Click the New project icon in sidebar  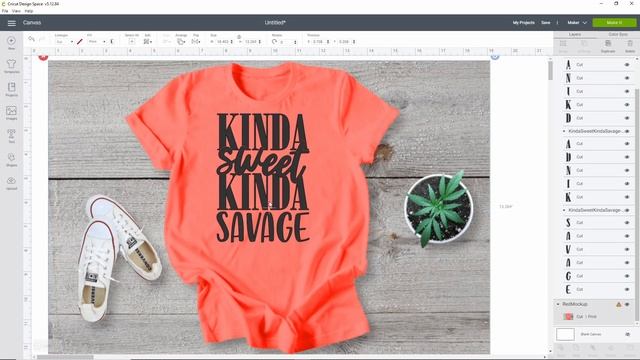[11, 41]
